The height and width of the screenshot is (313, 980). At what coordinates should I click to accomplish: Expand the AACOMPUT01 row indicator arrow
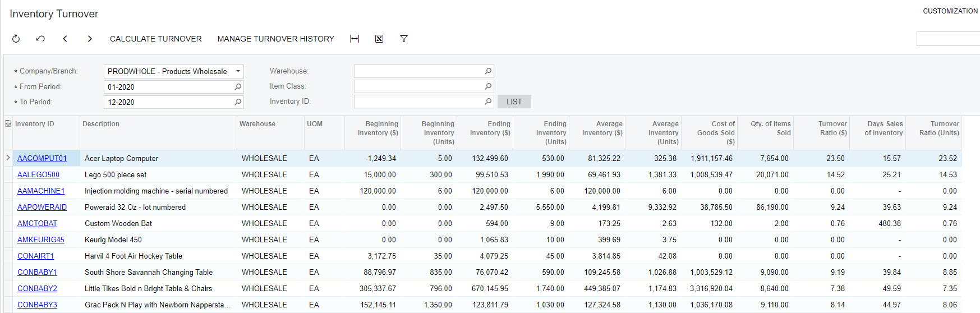coord(8,158)
